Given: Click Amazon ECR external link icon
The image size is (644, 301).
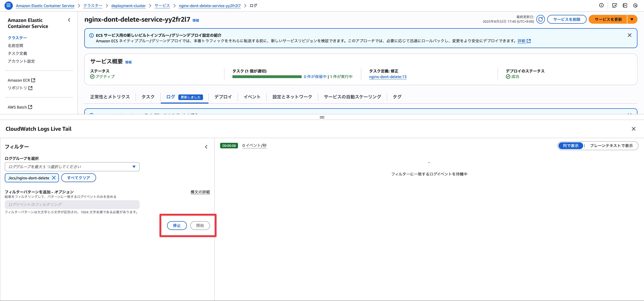Looking at the screenshot, I should coord(33,80).
